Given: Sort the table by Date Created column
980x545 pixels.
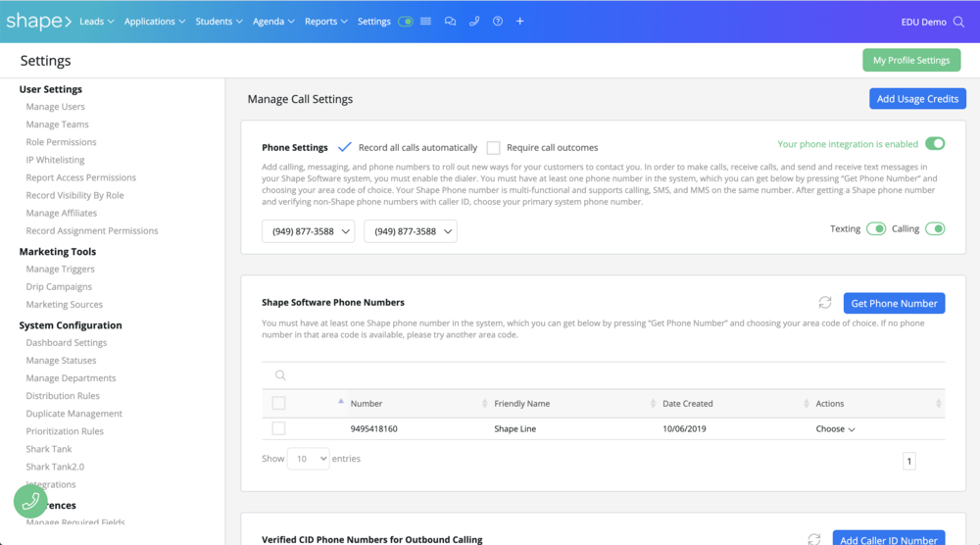Looking at the screenshot, I should [x=688, y=404].
